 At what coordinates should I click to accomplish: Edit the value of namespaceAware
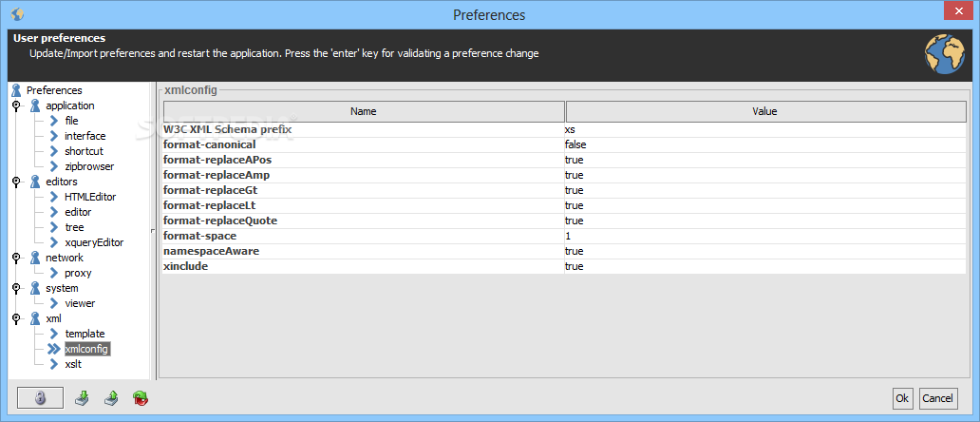pos(765,251)
